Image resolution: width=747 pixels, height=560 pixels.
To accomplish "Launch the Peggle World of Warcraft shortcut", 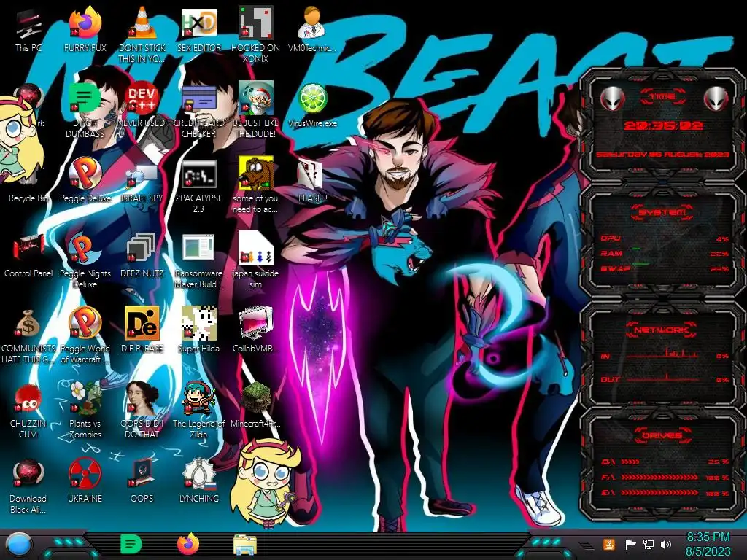I will pos(85,324).
